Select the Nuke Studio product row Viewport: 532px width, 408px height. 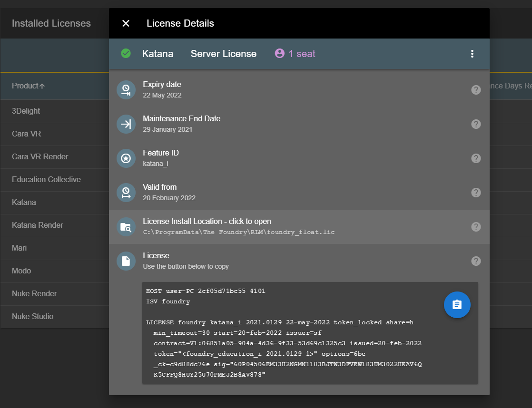(55, 316)
